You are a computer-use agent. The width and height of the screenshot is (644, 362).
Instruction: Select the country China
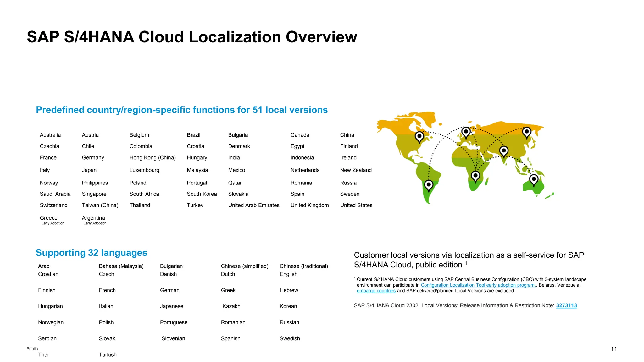(347, 135)
